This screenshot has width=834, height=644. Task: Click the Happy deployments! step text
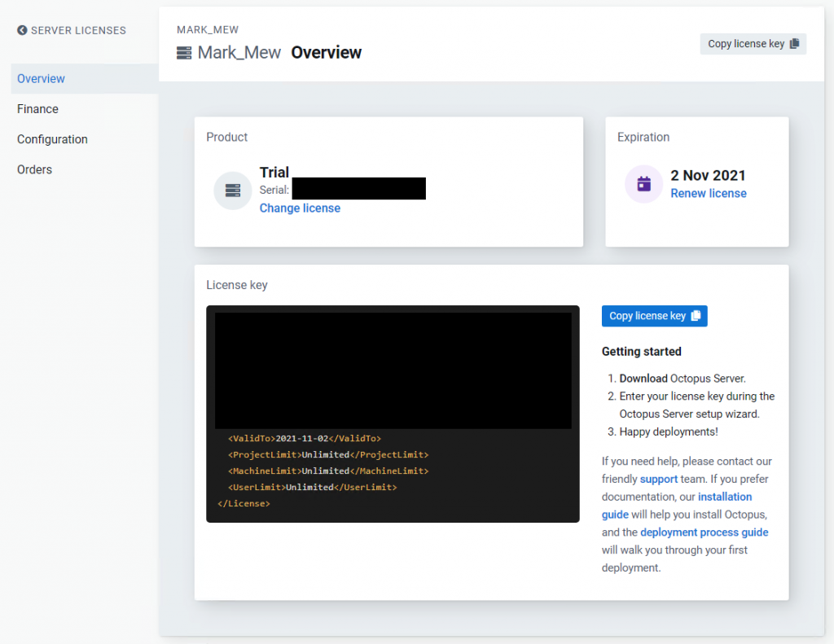(669, 432)
